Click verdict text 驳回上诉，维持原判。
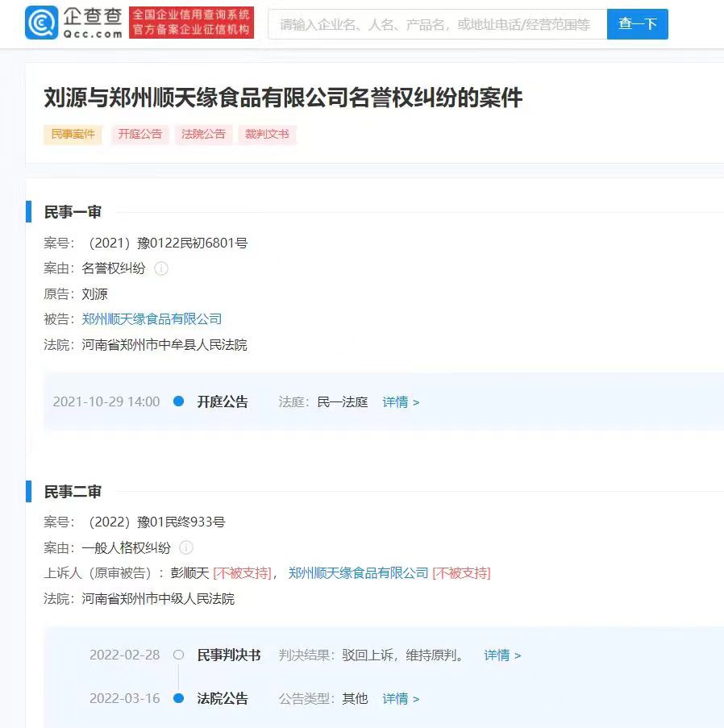The width and height of the screenshot is (724, 728). 403,655
